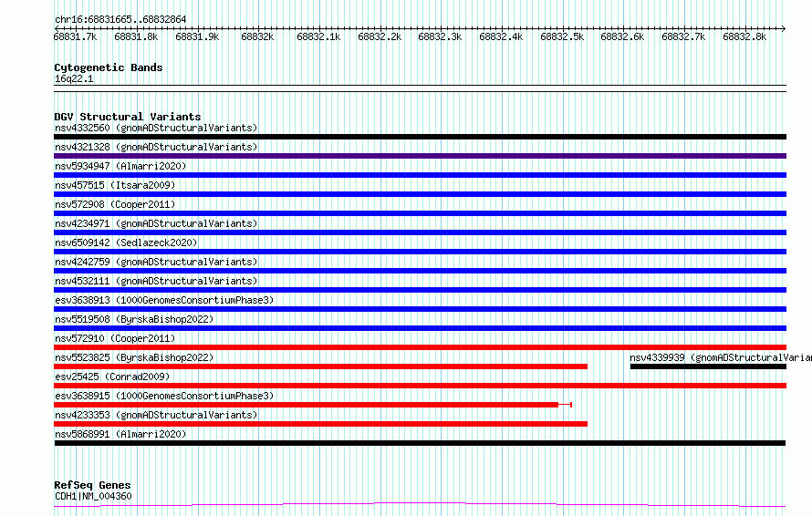Click the CDH1|NM_004360 gene label
The width and height of the screenshot is (812, 516).
pos(93,496)
